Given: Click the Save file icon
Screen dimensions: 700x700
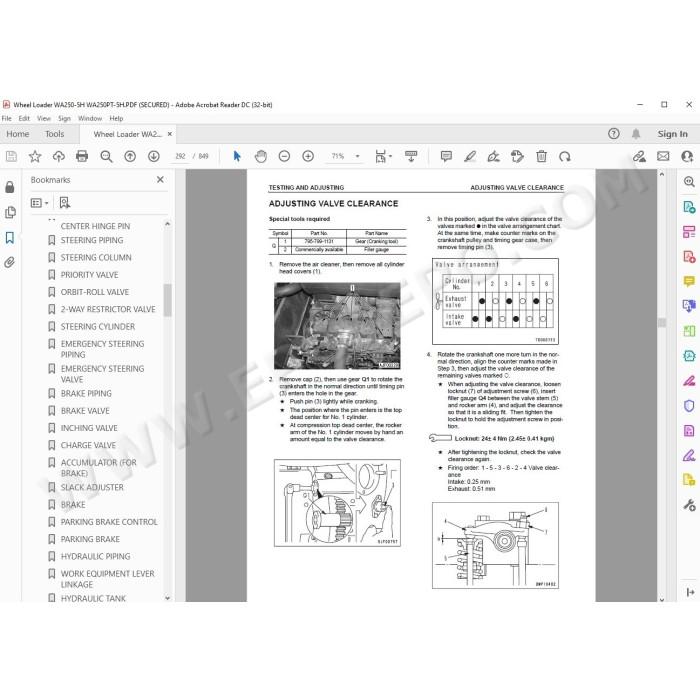Looking at the screenshot, I should pos(11,156).
